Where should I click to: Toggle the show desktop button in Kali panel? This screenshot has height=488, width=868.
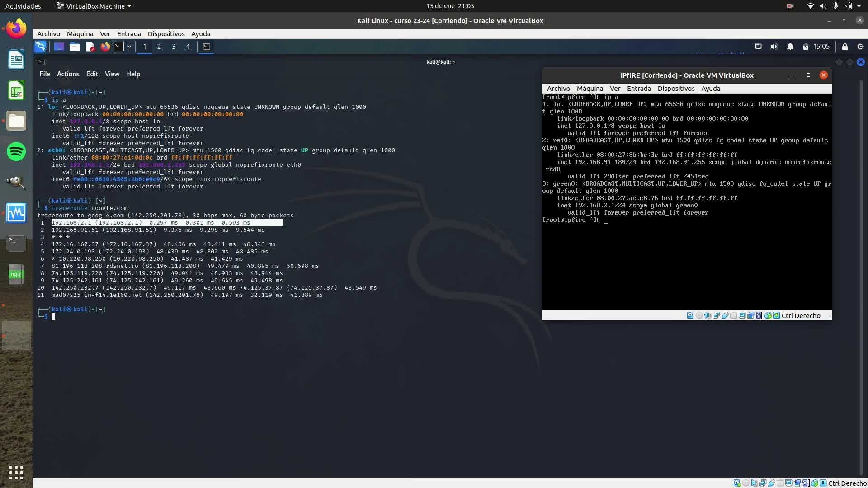[59, 47]
